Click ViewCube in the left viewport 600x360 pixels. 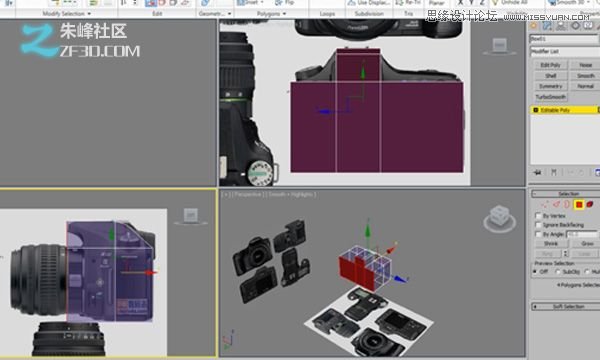(x=191, y=216)
